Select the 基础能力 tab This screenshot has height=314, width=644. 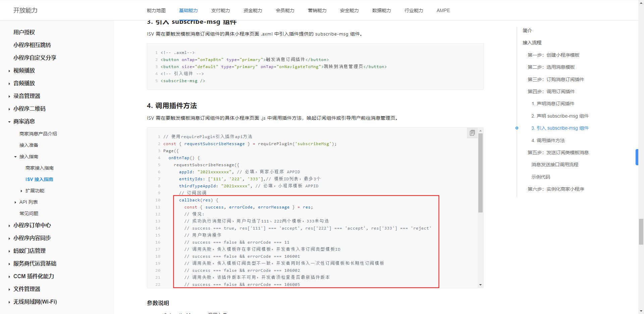click(x=189, y=10)
